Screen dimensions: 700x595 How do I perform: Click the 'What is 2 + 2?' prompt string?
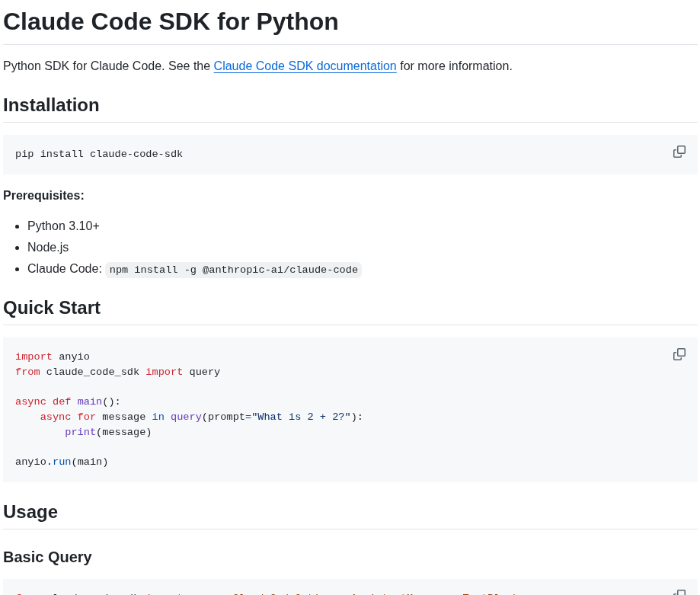pos(302,417)
